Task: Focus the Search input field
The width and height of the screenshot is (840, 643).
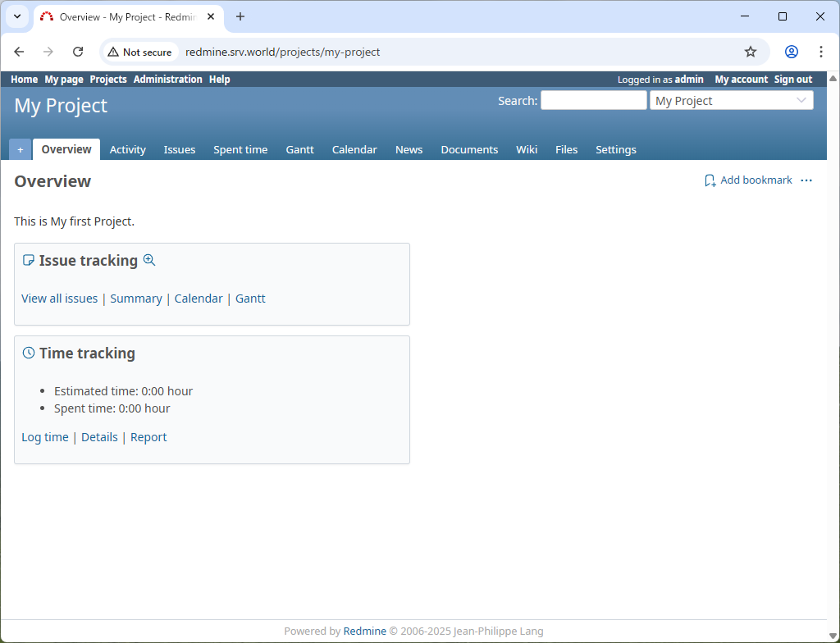Action: click(593, 100)
